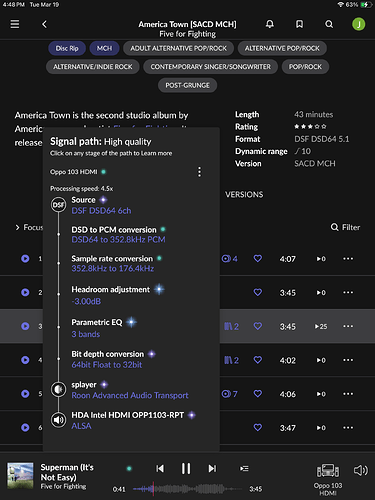Screen dimensions: 375x500
Task: Seek within the track waveform bar
Action: point(188,489)
